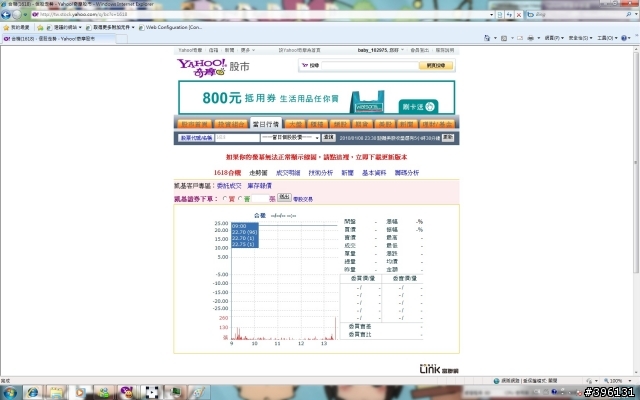Open the Favorites star button
Screen dimensions: 640x400
(x=16, y=27)
